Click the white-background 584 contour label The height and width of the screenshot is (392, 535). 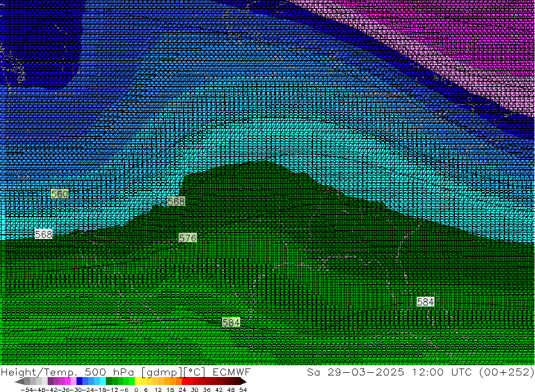425,302
